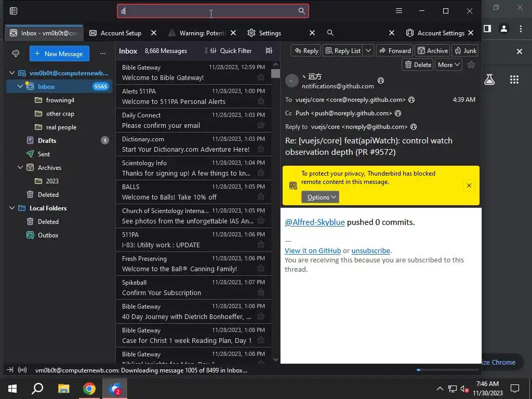Click the search magnifier icon in the search box

tap(302, 11)
